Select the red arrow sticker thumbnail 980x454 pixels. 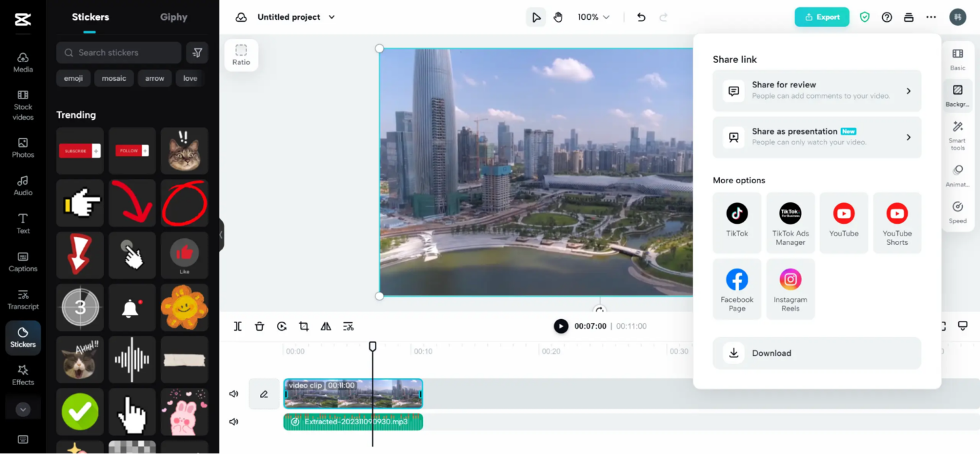(132, 203)
